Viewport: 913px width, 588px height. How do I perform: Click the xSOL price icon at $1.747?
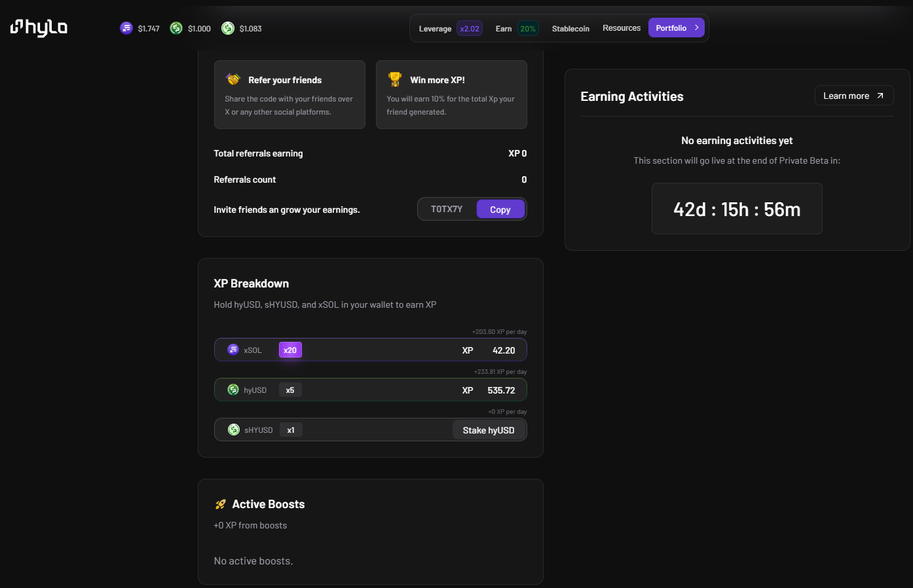pos(126,28)
